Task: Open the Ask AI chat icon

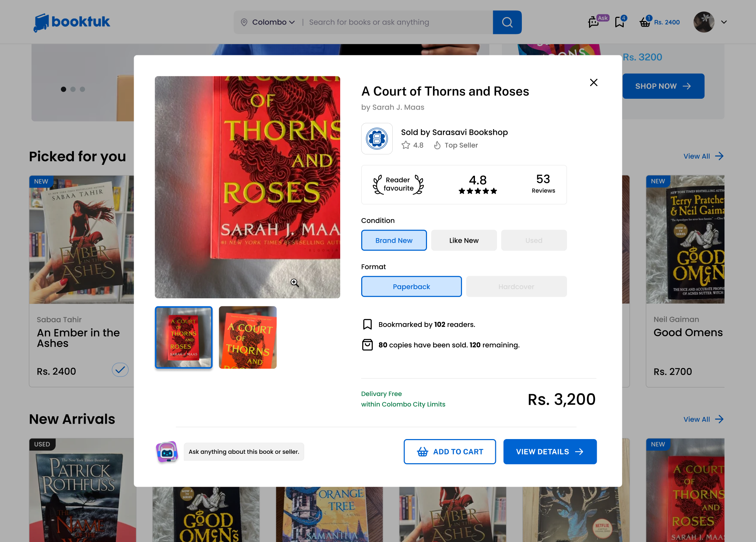Action: [594, 22]
